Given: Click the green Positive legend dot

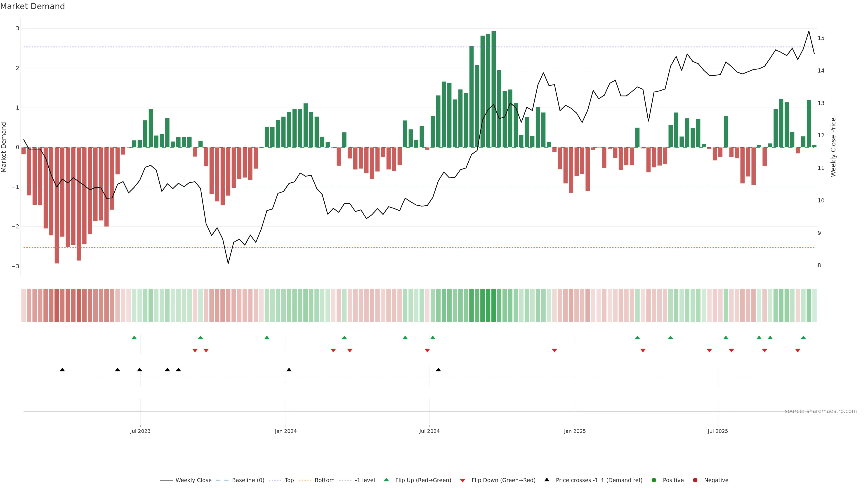Looking at the screenshot, I should click(654, 480).
